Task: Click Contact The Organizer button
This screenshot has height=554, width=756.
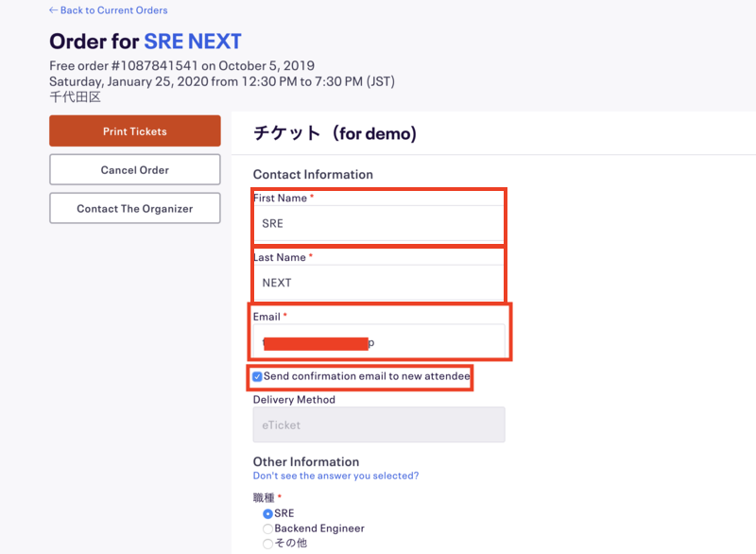Action: tap(135, 208)
